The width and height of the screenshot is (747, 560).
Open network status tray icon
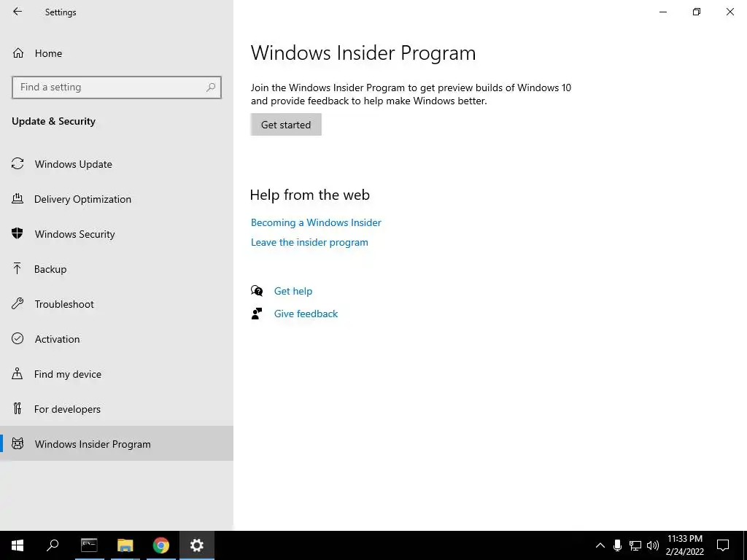(635, 545)
